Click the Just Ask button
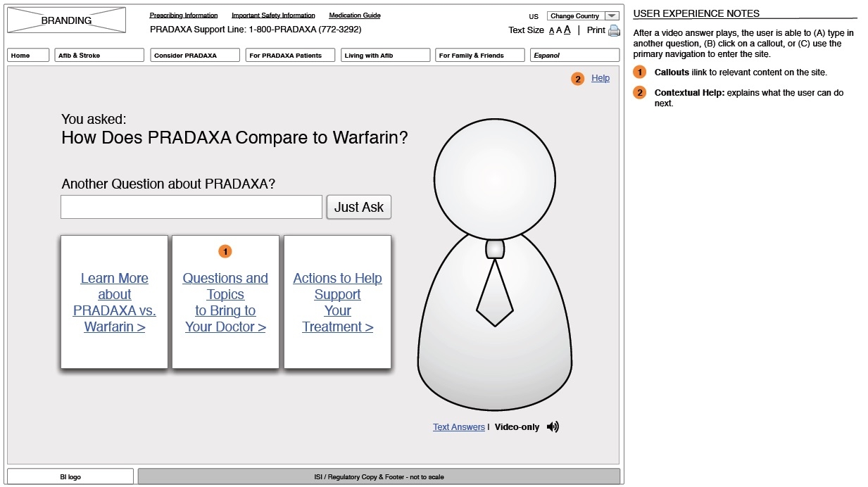Screen dimensions: 868x487 coord(359,207)
